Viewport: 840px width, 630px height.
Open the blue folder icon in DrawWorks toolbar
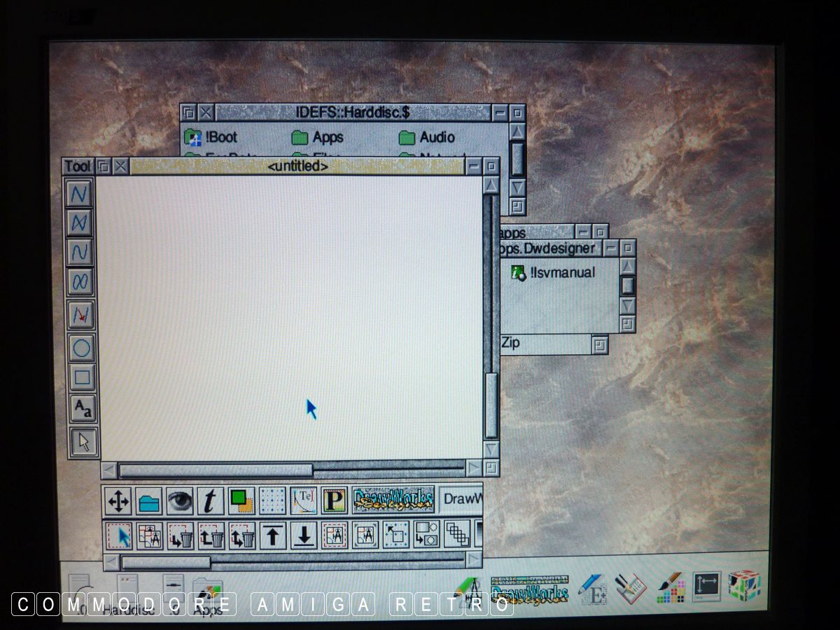148,501
